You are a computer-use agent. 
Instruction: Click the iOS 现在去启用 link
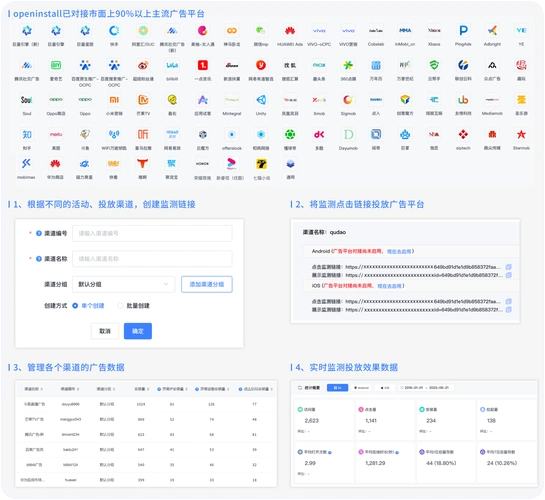[x=389, y=286]
